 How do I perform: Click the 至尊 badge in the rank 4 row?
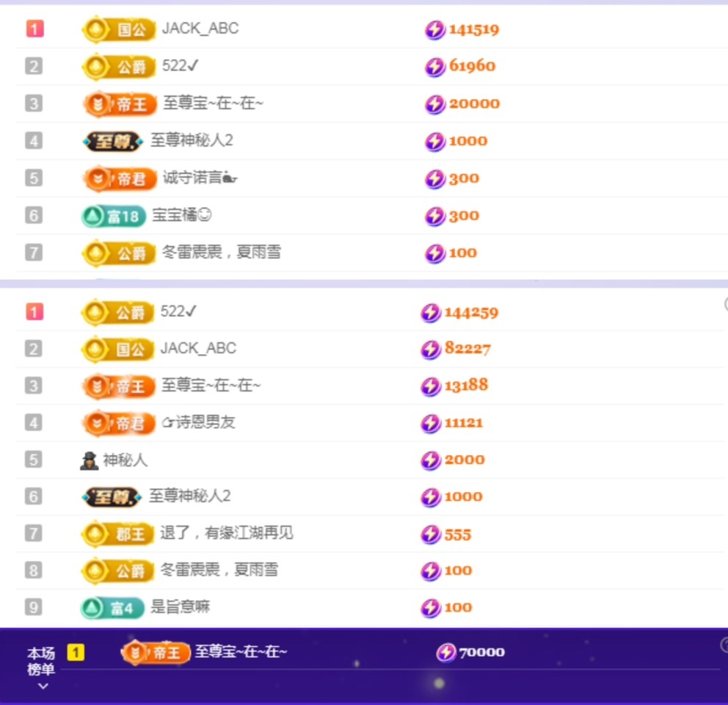coord(113,141)
